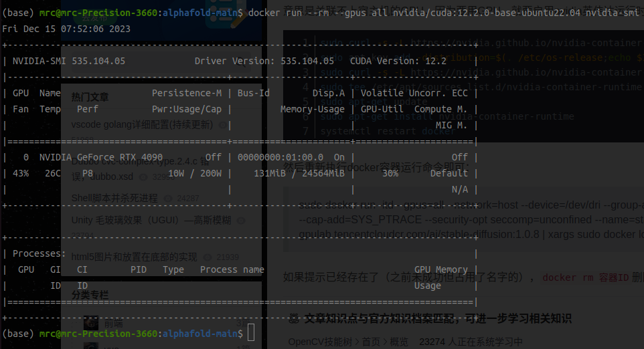Image resolution: width=644 pixels, height=349 pixels.
Task: Open the 'Unity 毛玻璃效果（UGUI）—高斯模糊' article
Action: 151,220
